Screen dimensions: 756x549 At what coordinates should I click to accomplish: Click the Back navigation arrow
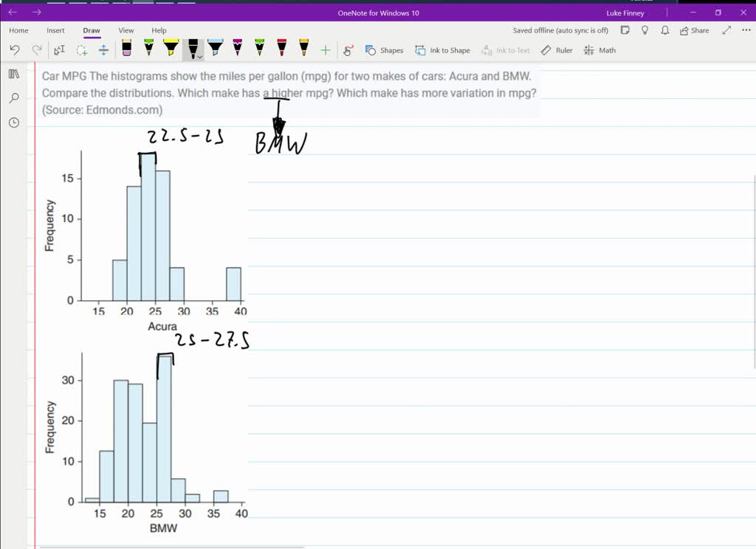click(13, 12)
